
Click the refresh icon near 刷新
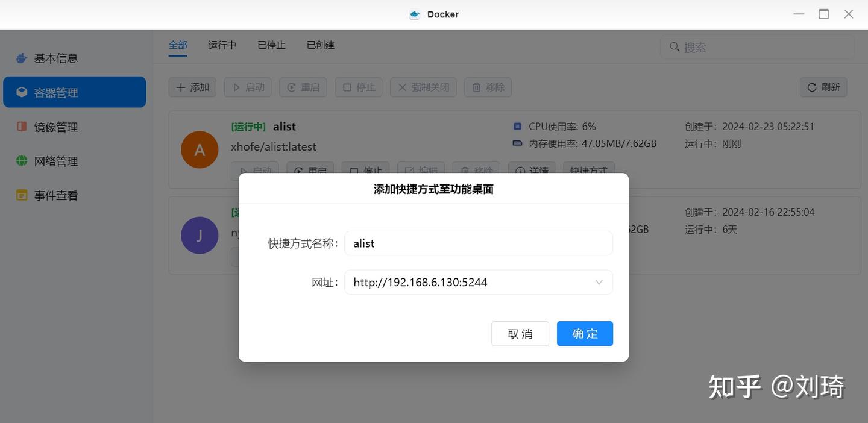tap(812, 87)
